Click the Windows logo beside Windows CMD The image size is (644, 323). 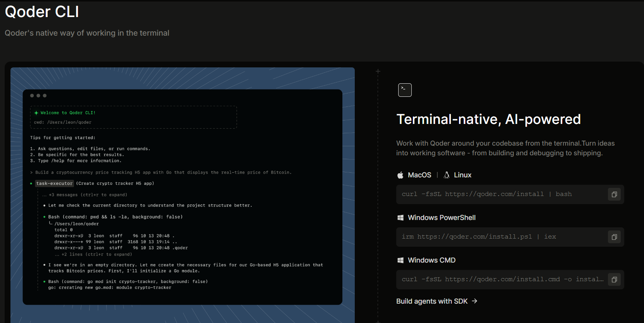coord(401,260)
